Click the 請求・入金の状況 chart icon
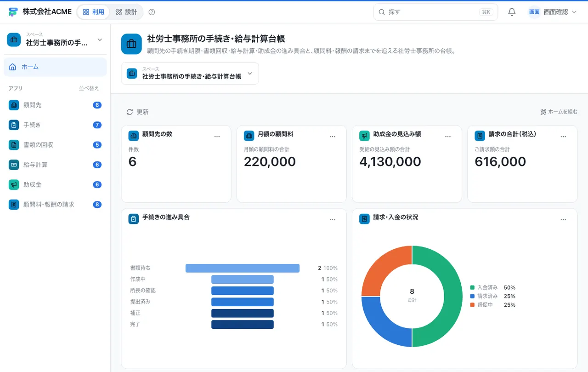588x372 pixels. tap(364, 219)
